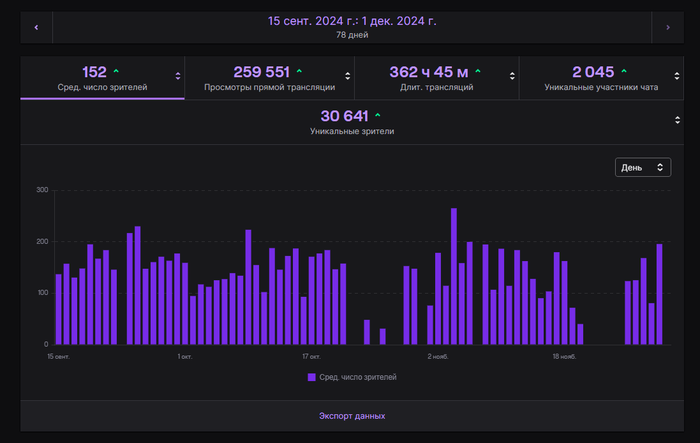Click the green trend arrow next to 362 ч 45 м

(x=478, y=71)
